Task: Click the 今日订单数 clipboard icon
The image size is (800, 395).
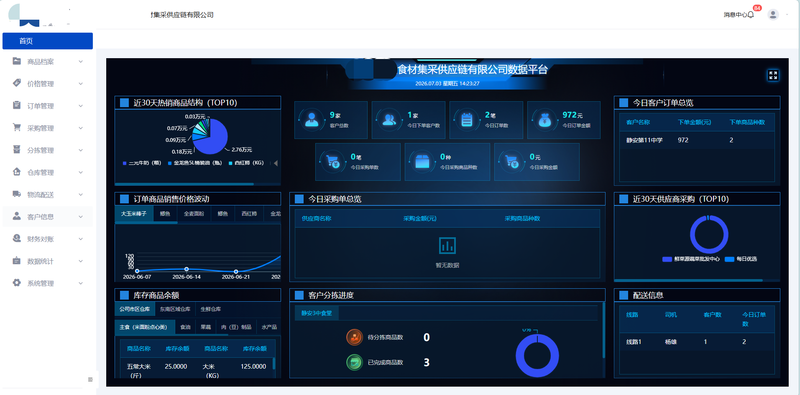Action: point(466,119)
